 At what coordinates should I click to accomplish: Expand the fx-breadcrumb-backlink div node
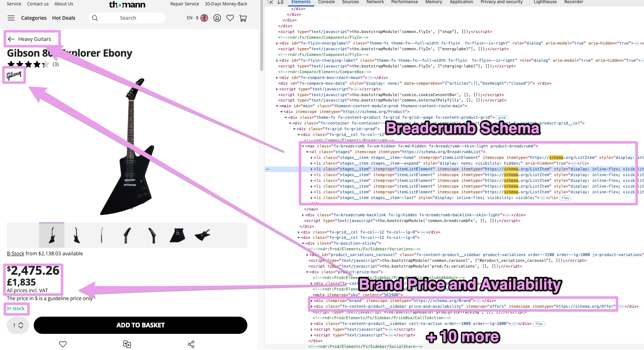(x=303, y=215)
